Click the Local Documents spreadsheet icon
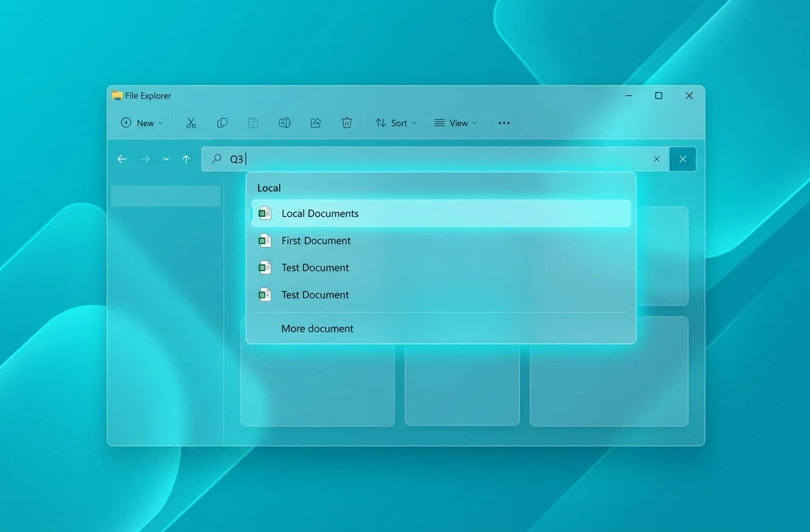Screen dimensions: 810x532 tap(265, 213)
